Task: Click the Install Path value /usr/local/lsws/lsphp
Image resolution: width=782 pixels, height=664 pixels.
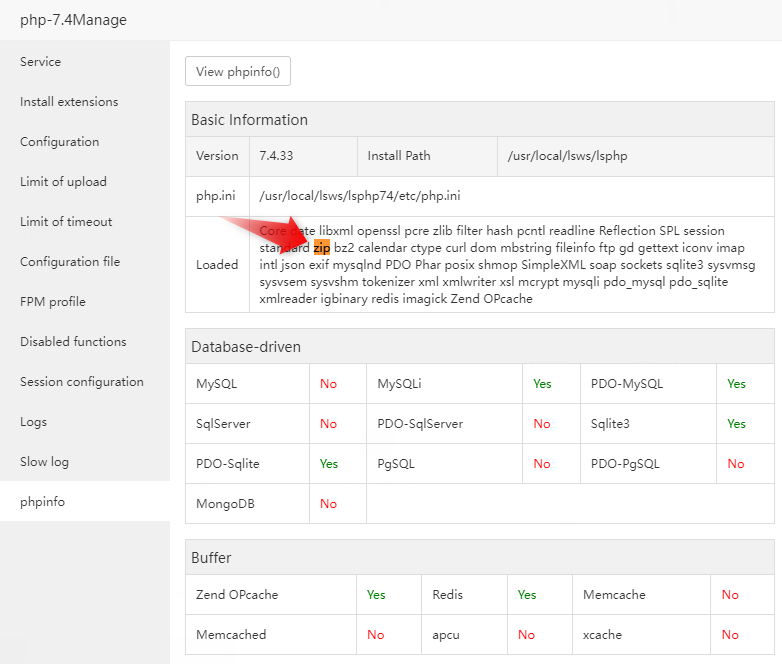Action: (567, 156)
